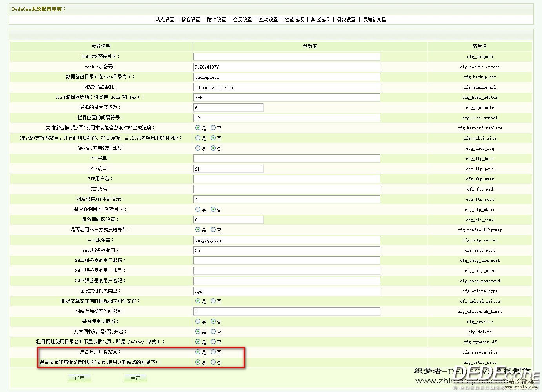542x392 pixels.
Task: Select 否 for 开启管理日志
Action: pos(213,148)
